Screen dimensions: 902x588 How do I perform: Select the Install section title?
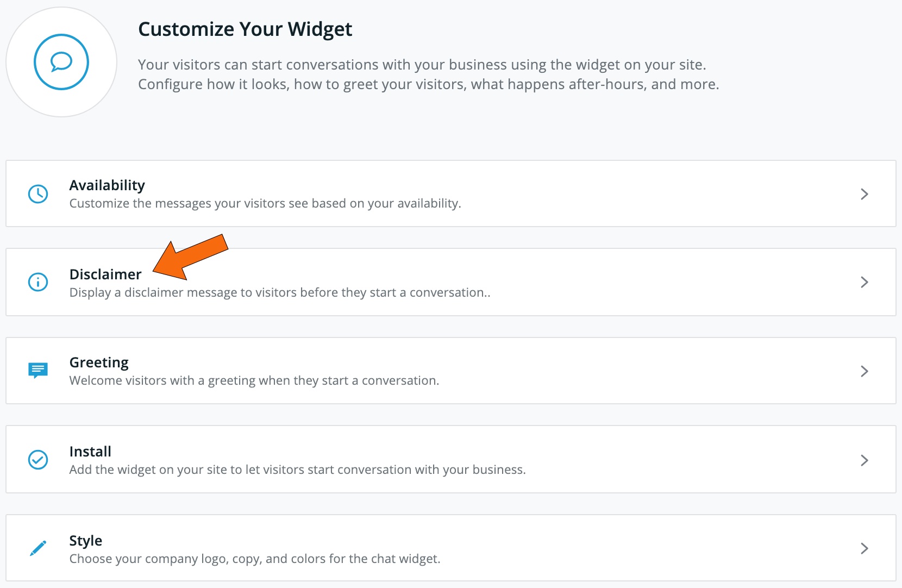[90, 452]
